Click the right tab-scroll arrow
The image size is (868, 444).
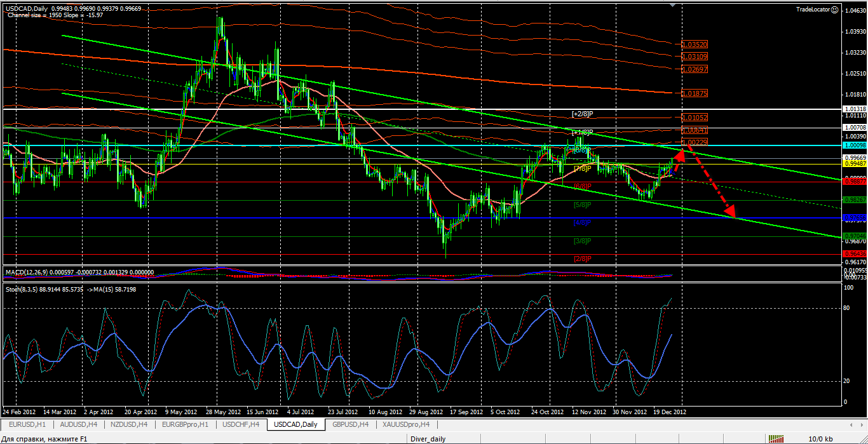pos(861,424)
